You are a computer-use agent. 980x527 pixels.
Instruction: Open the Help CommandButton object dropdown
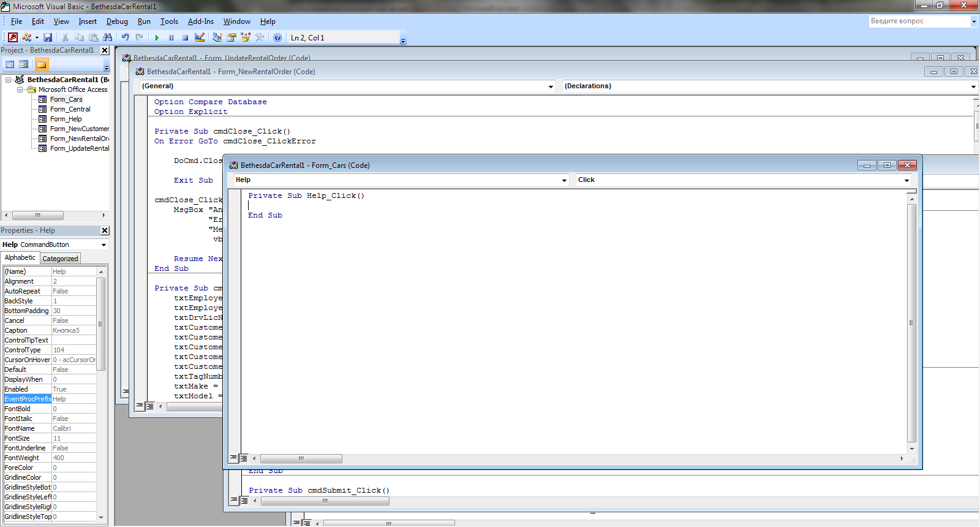point(104,245)
